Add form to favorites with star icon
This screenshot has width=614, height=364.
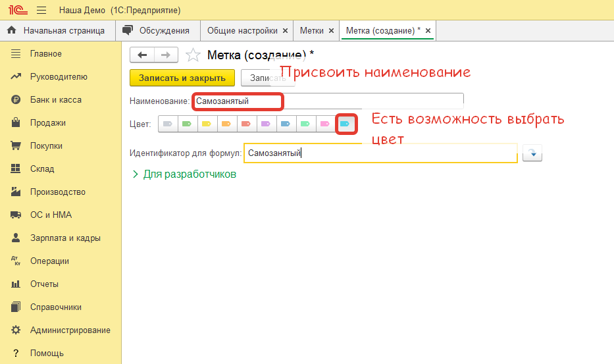point(193,55)
